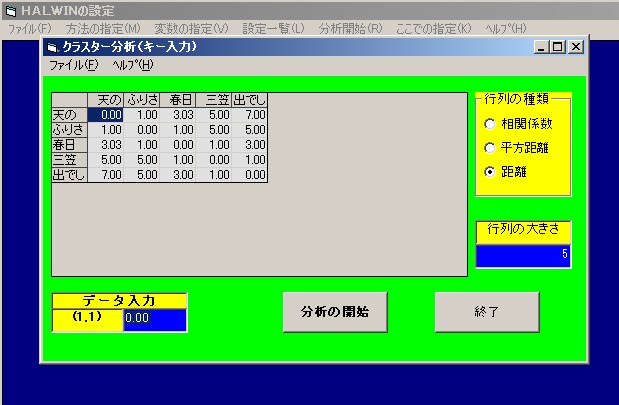Select the 3.00 cell in 春日 row

point(249,145)
